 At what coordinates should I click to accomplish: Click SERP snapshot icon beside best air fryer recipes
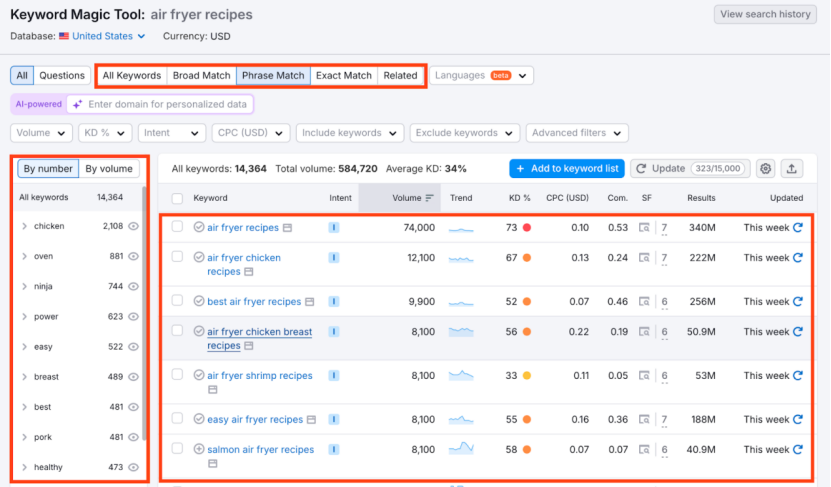tap(310, 302)
